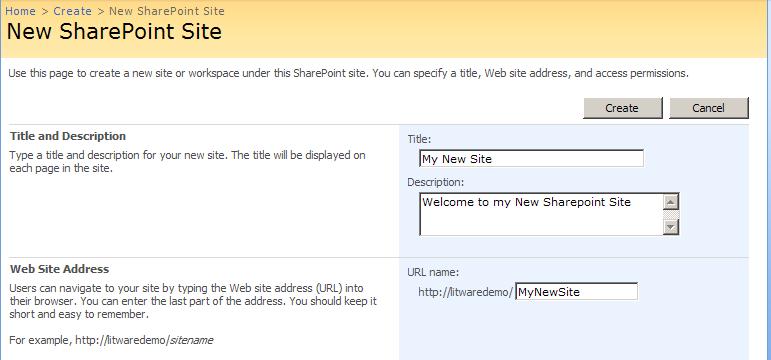Screen dimensions: 771x360
Task: Click the Description box scroll up arrow
Action: 671,202
